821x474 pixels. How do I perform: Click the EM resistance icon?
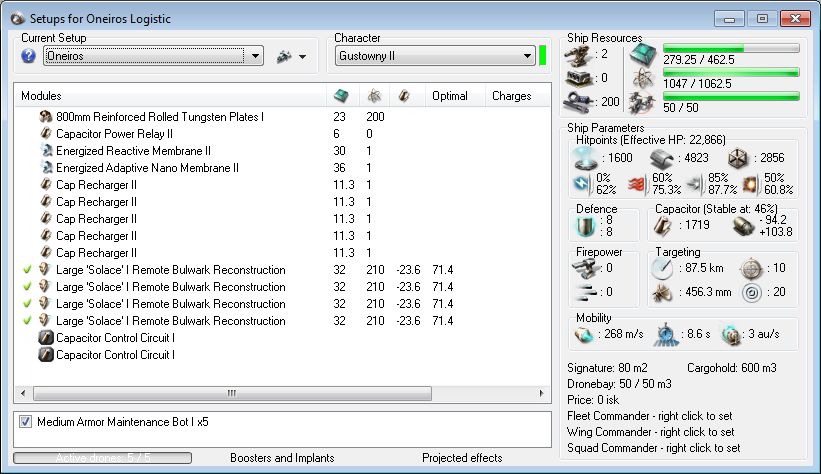pos(582,184)
